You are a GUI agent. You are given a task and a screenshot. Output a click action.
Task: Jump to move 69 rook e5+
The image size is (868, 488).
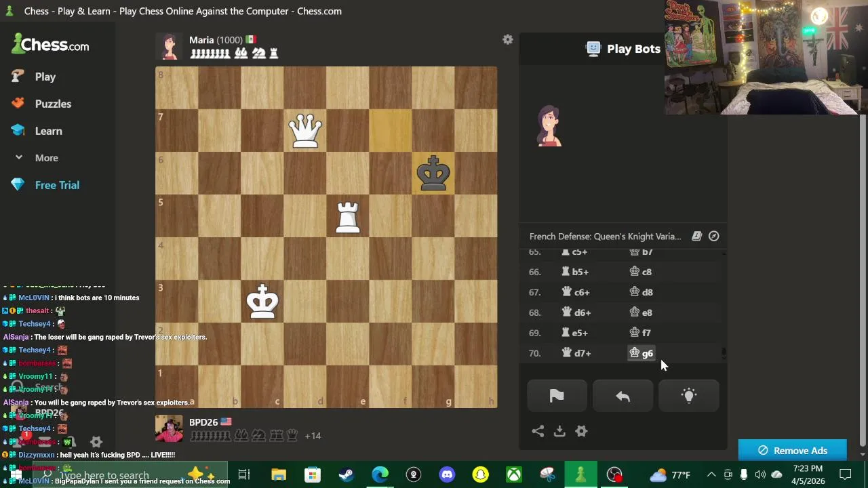[x=575, y=333]
